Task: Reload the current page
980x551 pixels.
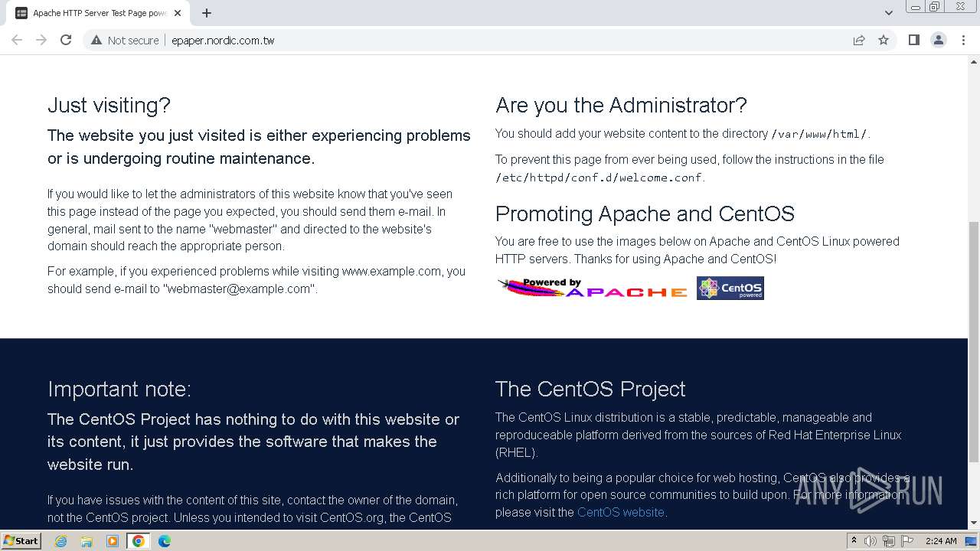Action: point(66,40)
